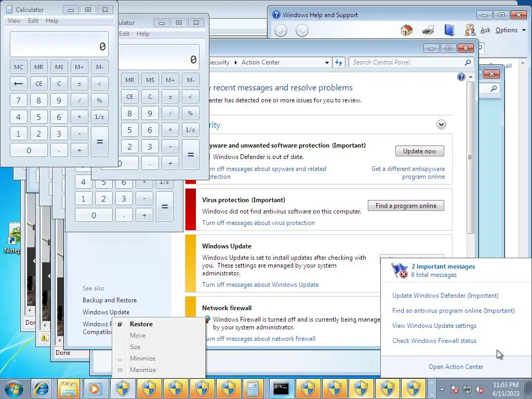Click the network tray icon
532x399 pixels.
(467, 389)
